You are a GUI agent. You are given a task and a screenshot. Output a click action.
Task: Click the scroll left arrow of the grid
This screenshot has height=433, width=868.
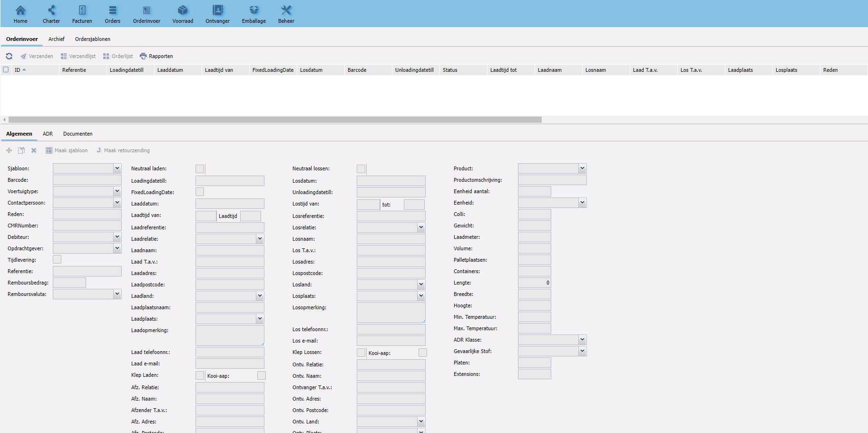[4, 120]
